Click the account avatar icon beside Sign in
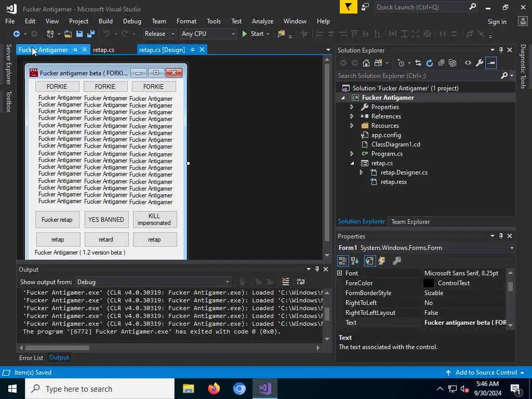Viewport: 532px width, 399px height. [523, 21]
